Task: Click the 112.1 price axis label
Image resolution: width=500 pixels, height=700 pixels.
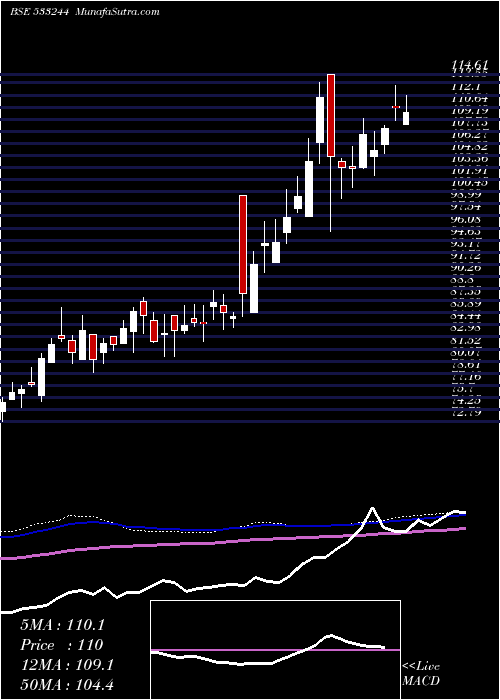Action: (468, 87)
